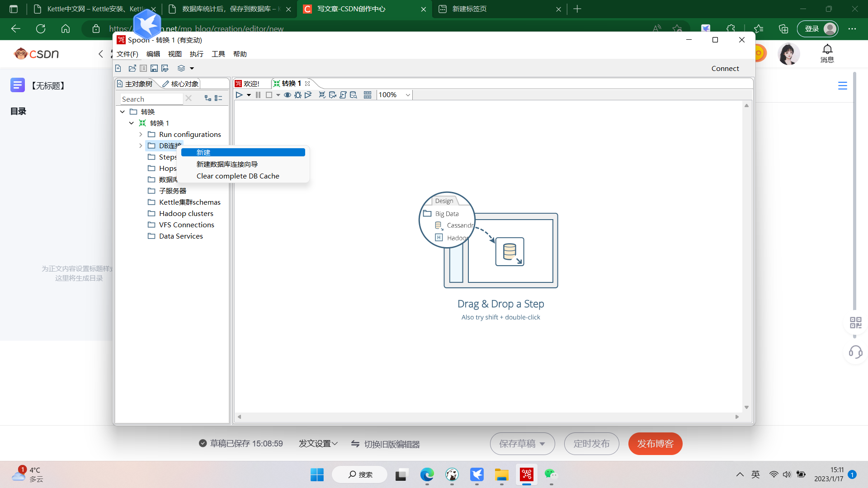Image resolution: width=868 pixels, height=488 pixels.
Task: Run the transformation with the play icon
Action: pos(239,95)
